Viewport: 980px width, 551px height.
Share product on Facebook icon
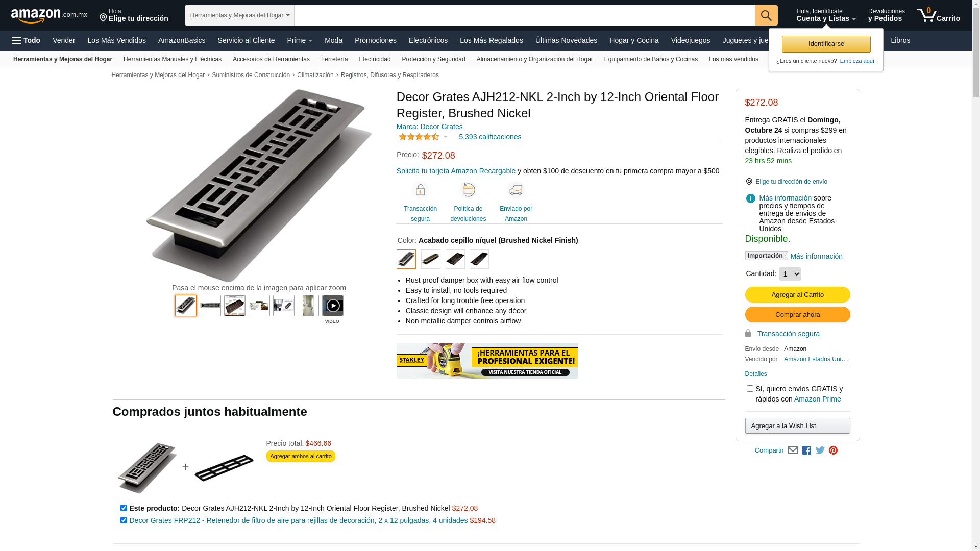point(806,450)
